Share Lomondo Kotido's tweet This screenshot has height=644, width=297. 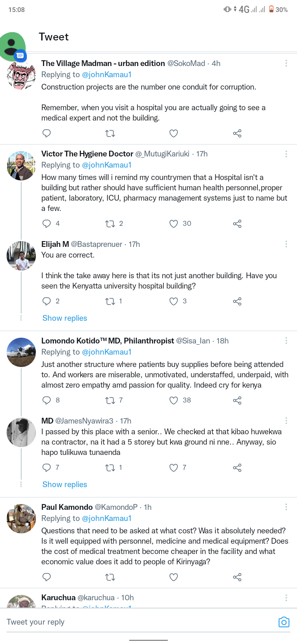[237, 400]
